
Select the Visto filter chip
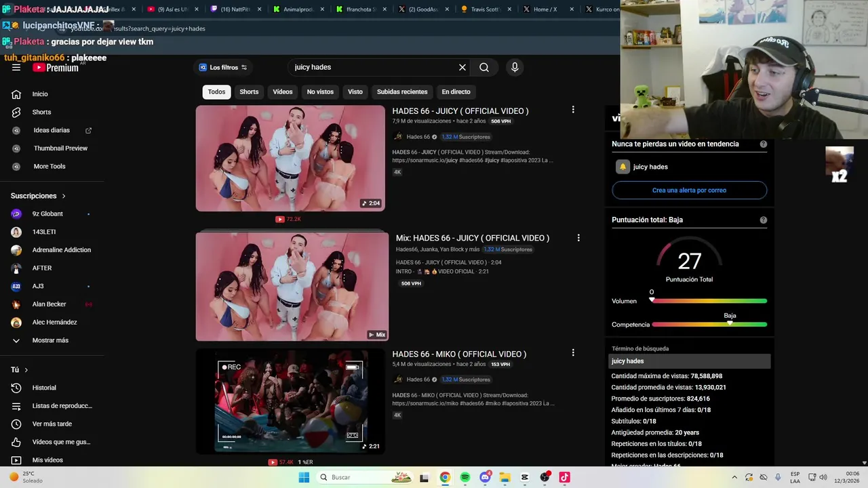pyautogui.click(x=355, y=91)
